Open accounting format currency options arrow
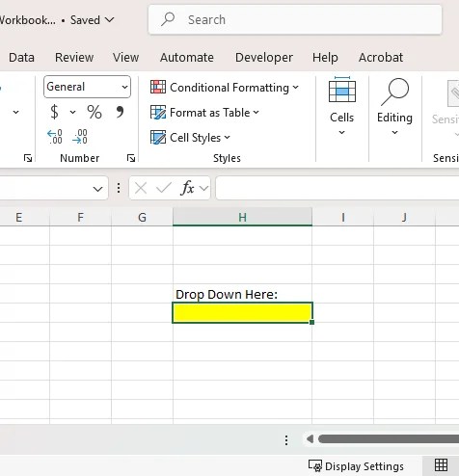Image resolution: width=459 pixels, height=476 pixels. point(72,112)
